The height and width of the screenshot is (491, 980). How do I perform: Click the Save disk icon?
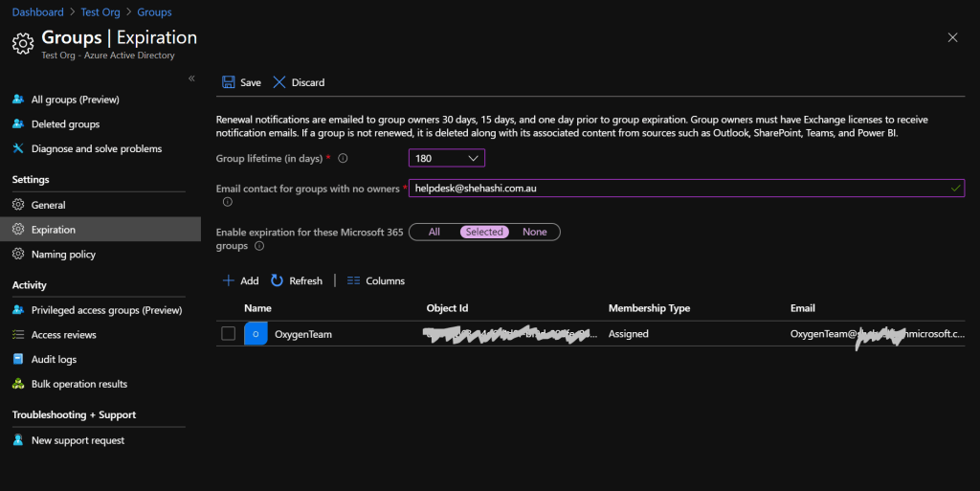click(229, 82)
